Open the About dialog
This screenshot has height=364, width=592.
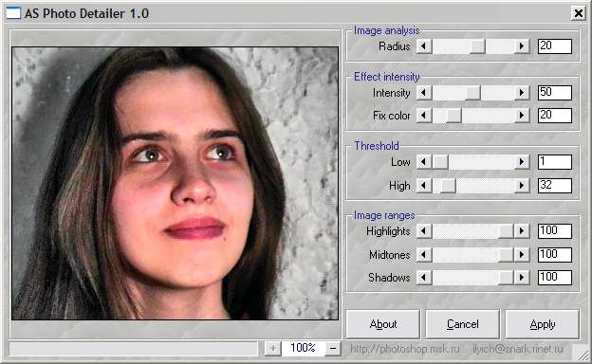click(383, 324)
